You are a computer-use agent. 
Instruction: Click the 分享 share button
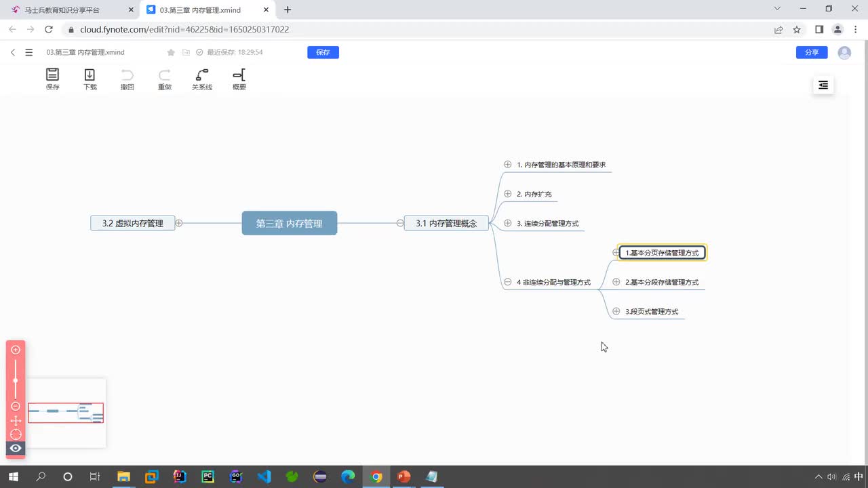pyautogui.click(x=812, y=52)
